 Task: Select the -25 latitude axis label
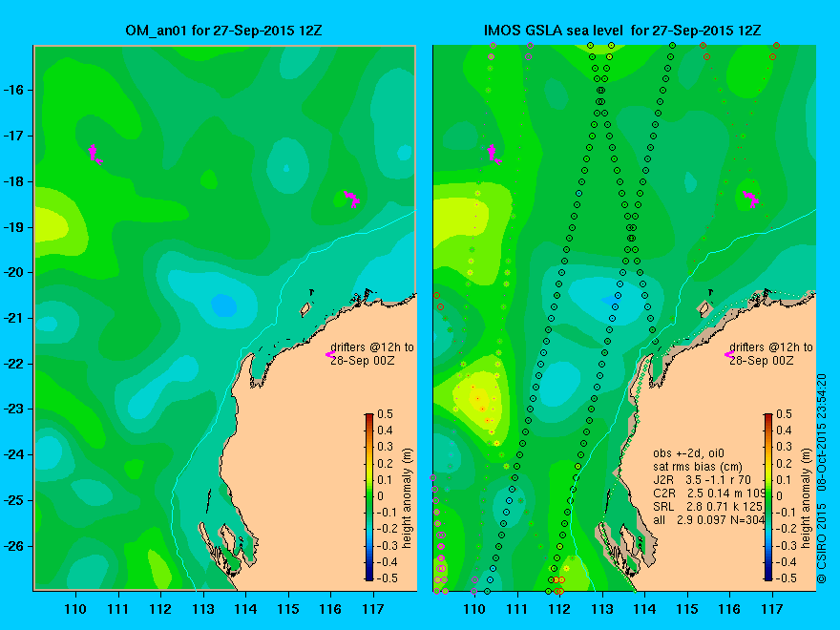point(15,500)
